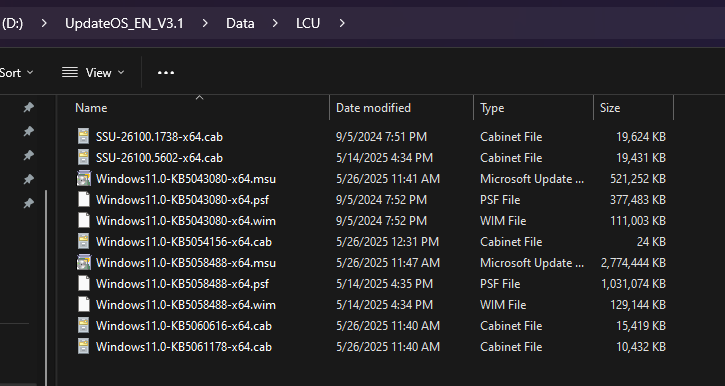725x386 pixels.
Task: Click the topmost pin icon in navigation pane
Action: 29,107
